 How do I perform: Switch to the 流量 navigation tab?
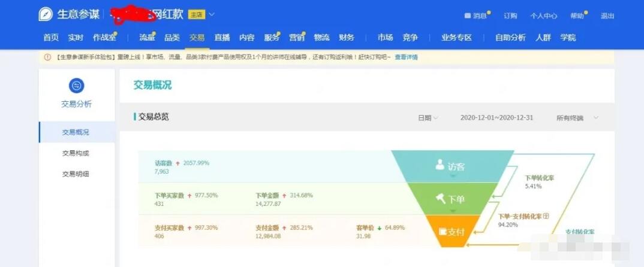[x=147, y=37]
